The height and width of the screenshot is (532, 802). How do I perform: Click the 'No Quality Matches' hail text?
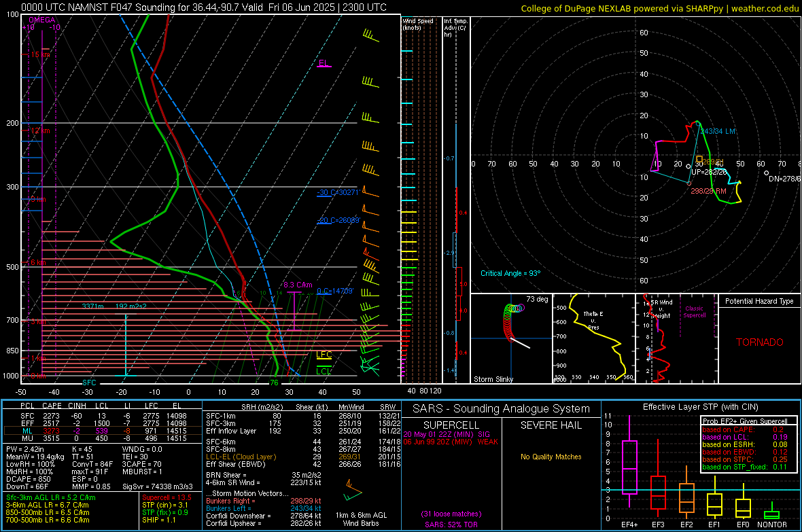coord(551,457)
